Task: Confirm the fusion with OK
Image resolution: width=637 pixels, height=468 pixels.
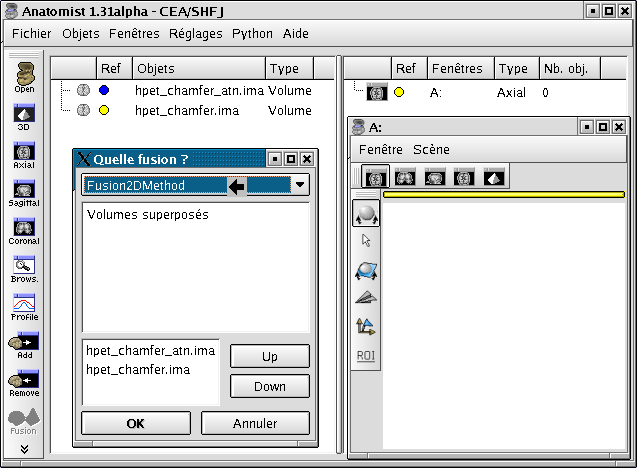Action: pyautogui.click(x=136, y=423)
